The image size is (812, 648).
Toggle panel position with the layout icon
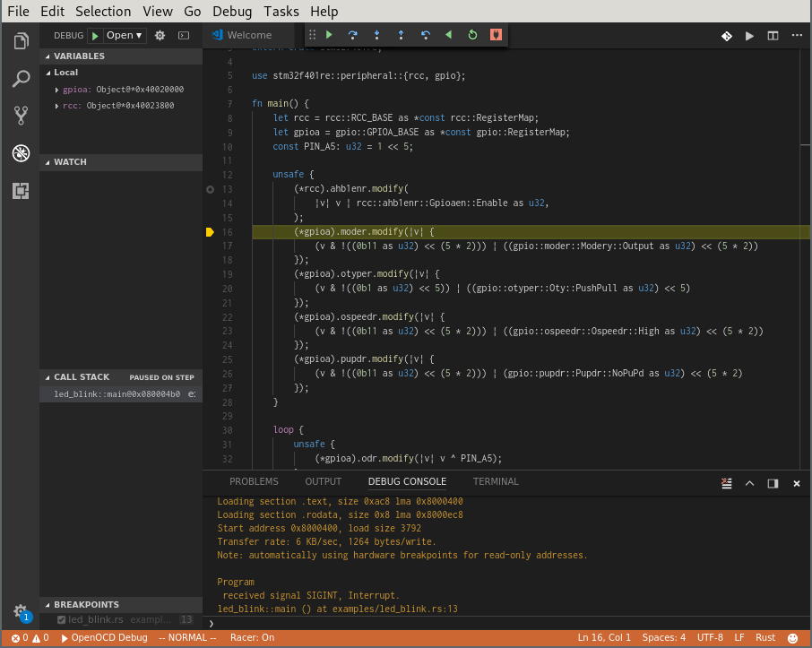click(x=773, y=482)
